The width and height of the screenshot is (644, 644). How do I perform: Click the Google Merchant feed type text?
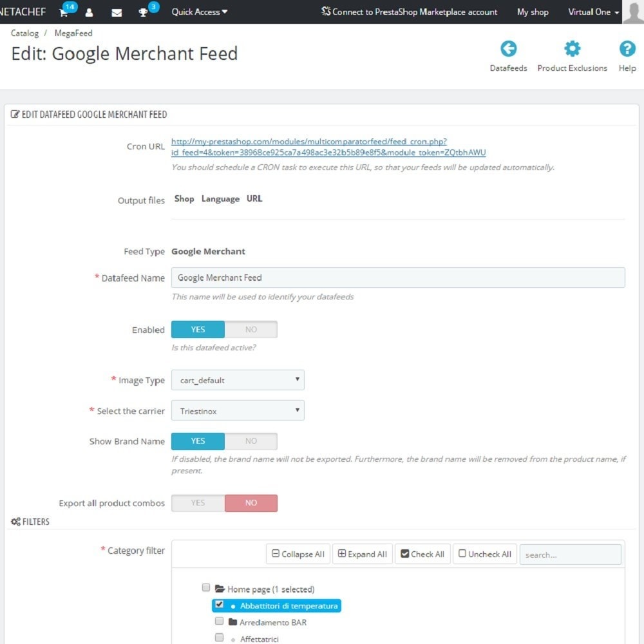[x=208, y=251]
